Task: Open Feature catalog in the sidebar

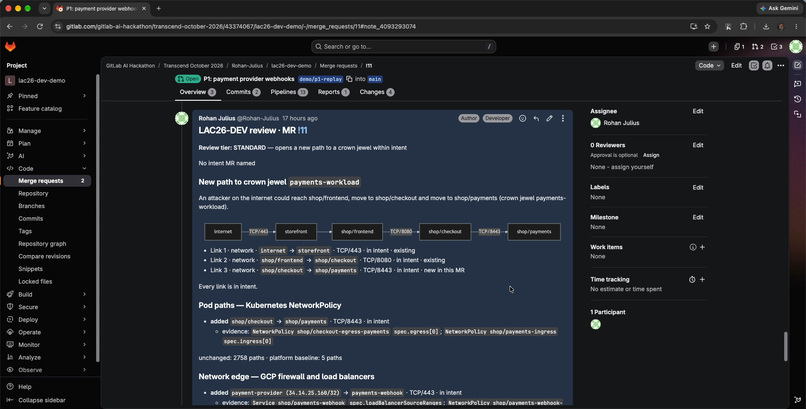Action: point(40,109)
